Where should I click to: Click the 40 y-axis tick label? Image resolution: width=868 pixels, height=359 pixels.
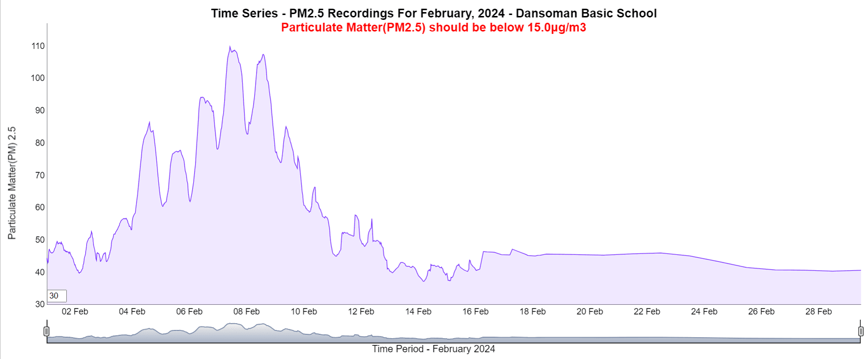click(40, 272)
